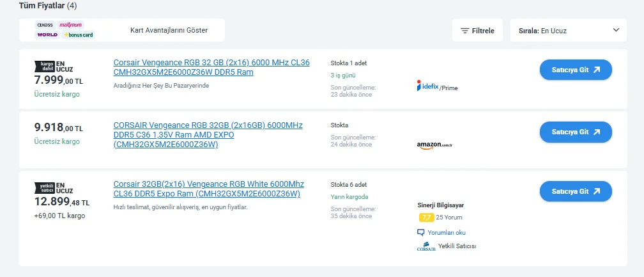The height and width of the screenshot is (277, 644).
Task: Click the maximum card logo
Action: point(71,25)
